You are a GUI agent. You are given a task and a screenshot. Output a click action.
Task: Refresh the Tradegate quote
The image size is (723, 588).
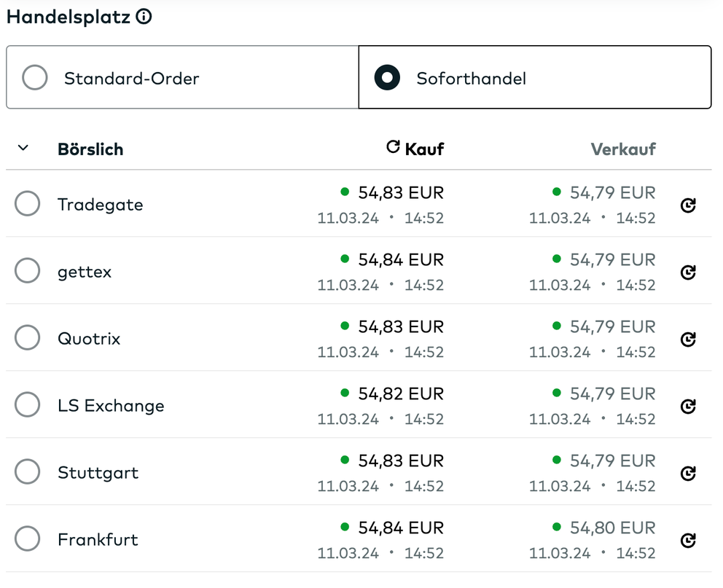(687, 205)
